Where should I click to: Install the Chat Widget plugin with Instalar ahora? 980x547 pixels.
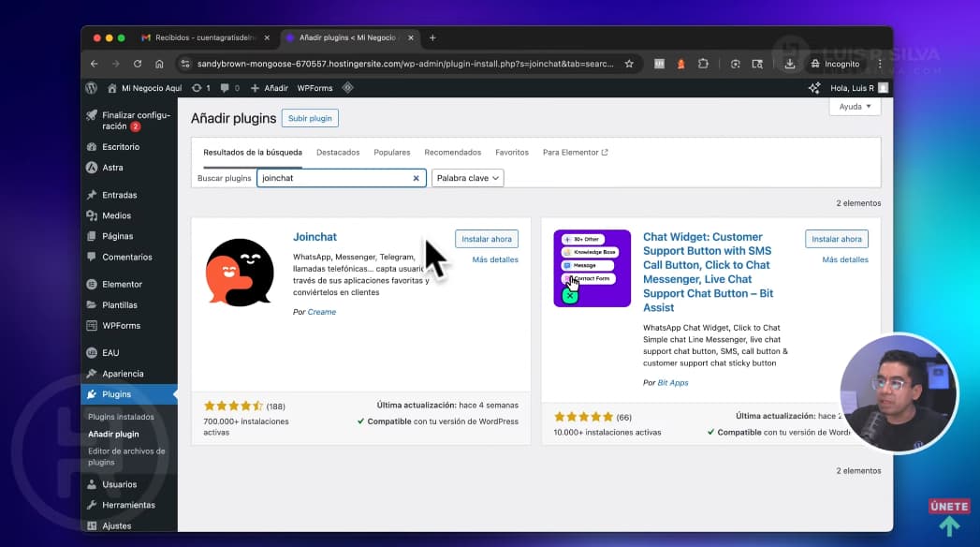(836, 239)
